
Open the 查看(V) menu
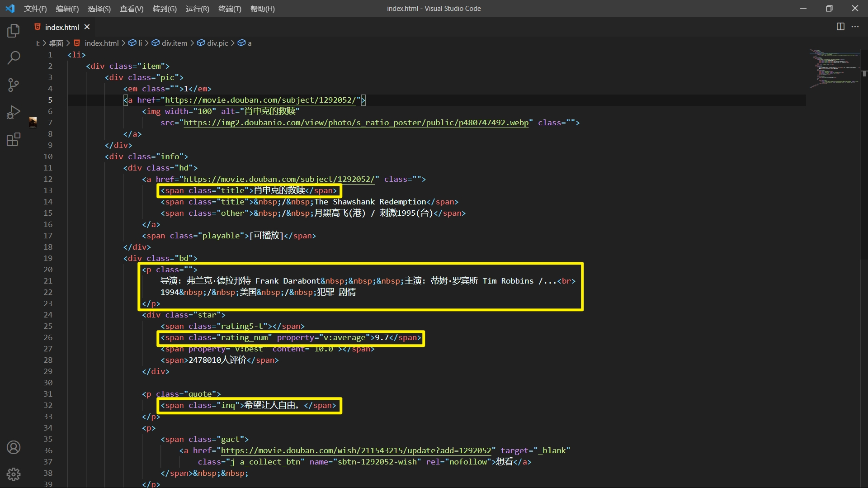coord(132,9)
